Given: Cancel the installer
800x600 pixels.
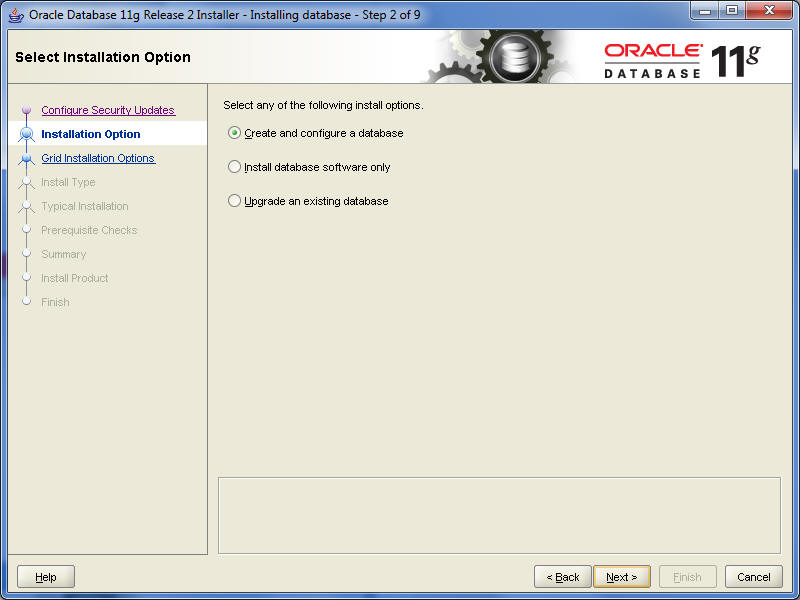Looking at the screenshot, I should tap(754, 577).
